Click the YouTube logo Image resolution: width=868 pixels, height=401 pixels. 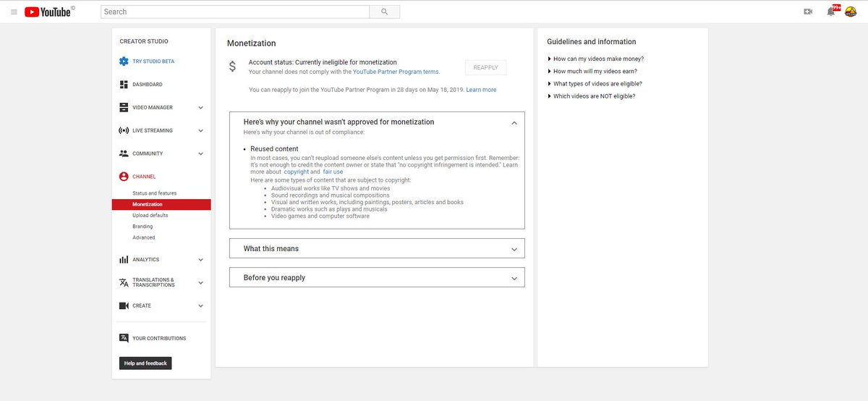(x=49, y=12)
